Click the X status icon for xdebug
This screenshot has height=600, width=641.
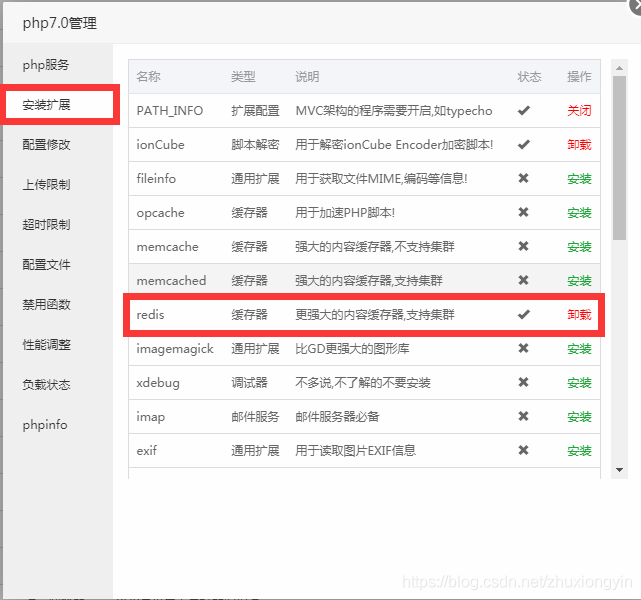(x=523, y=383)
